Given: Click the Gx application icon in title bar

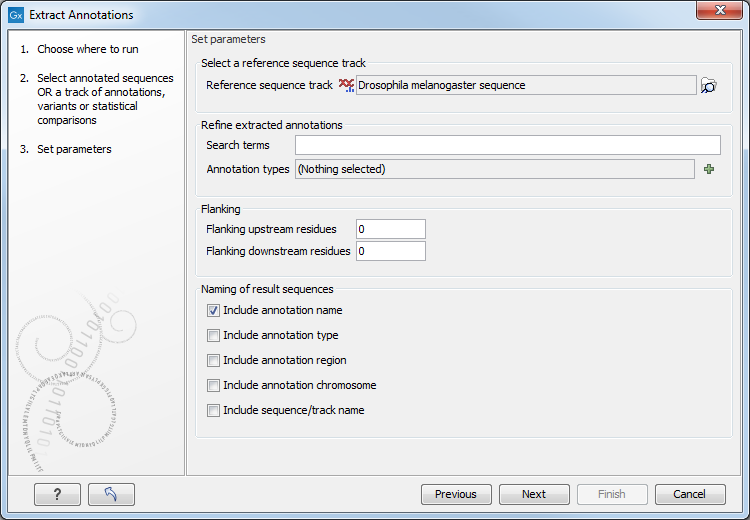Looking at the screenshot, I should tap(16, 15).
